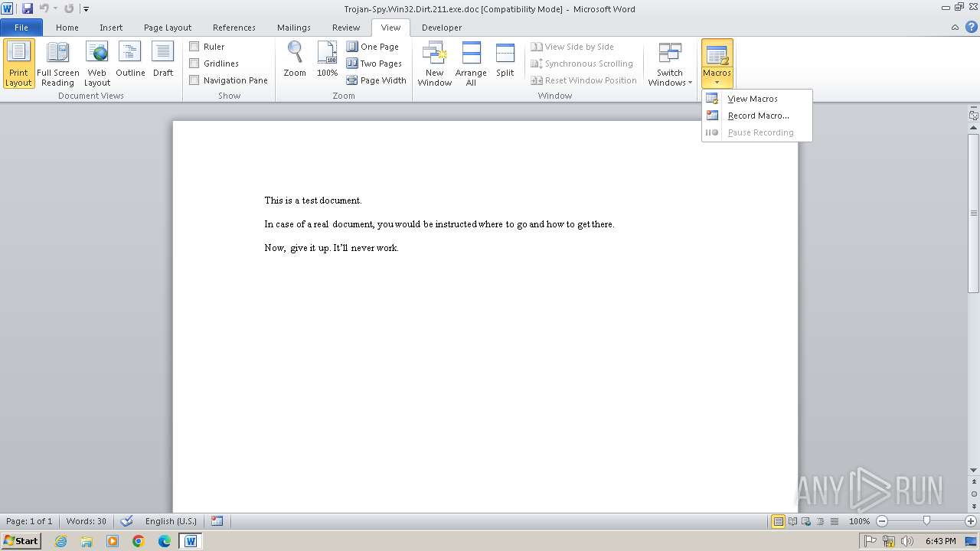Viewport: 980px width, 551px height.
Task: Launch Edge from taskbar
Action: click(165, 541)
